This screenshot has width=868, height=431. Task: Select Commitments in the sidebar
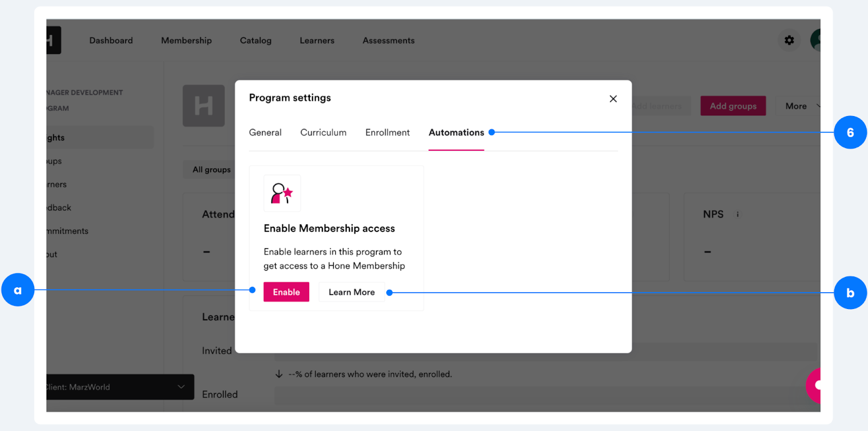click(67, 231)
